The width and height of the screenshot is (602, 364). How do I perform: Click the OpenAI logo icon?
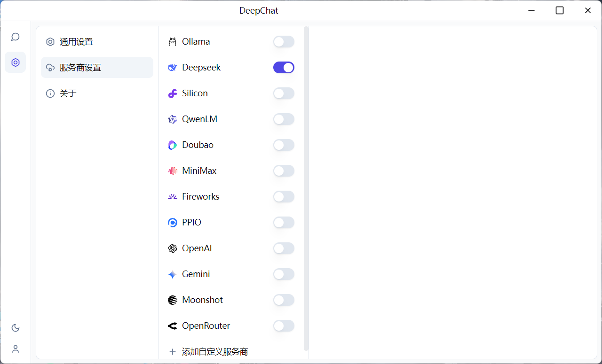(x=173, y=248)
